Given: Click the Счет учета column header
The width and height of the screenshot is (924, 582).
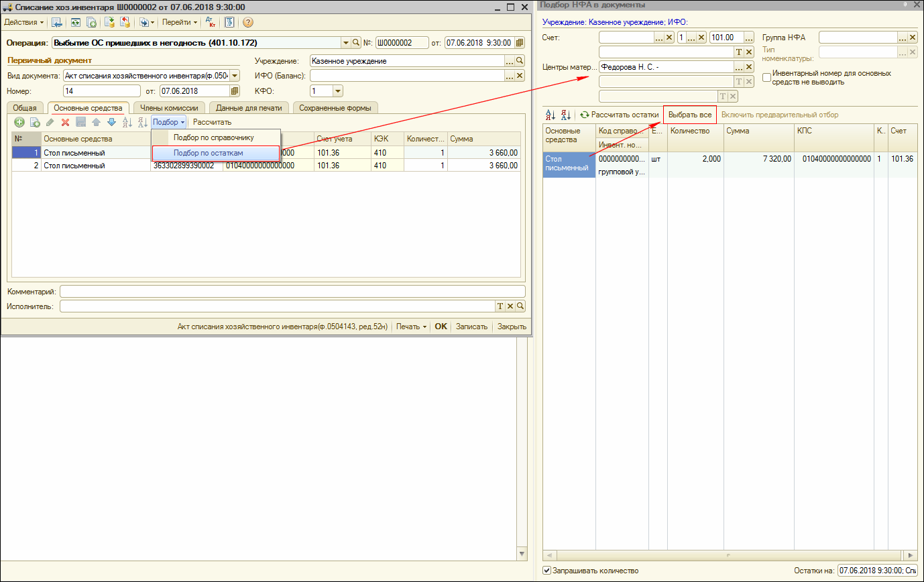Looking at the screenshot, I should [x=342, y=139].
